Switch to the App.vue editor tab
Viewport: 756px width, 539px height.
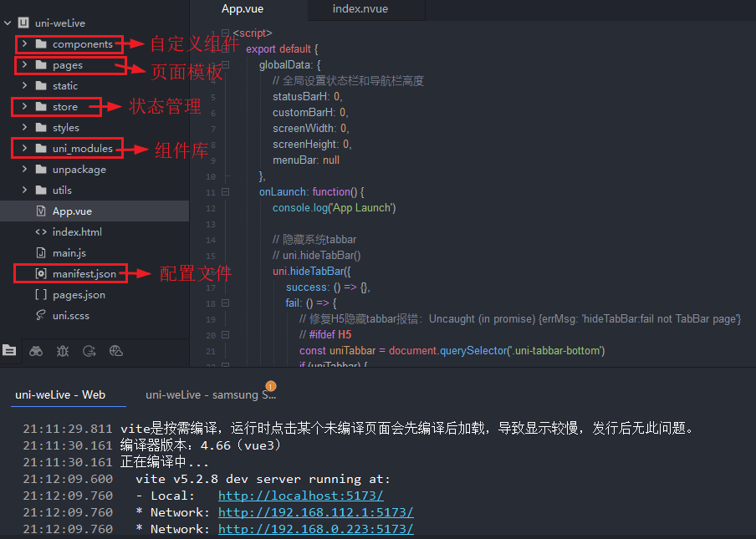(243, 9)
